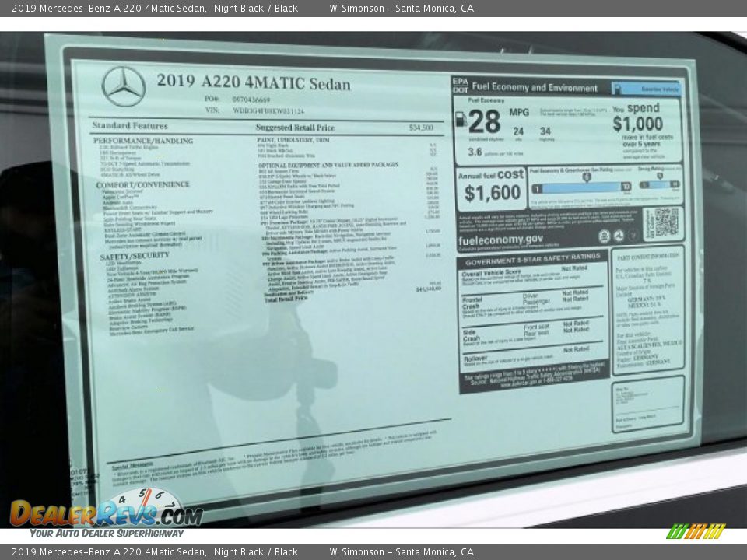This screenshot has height=560, width=747.
Task: Click the 2019 A220 4MATIC Sedan sticker title
Action: click(x=254, y=82)
